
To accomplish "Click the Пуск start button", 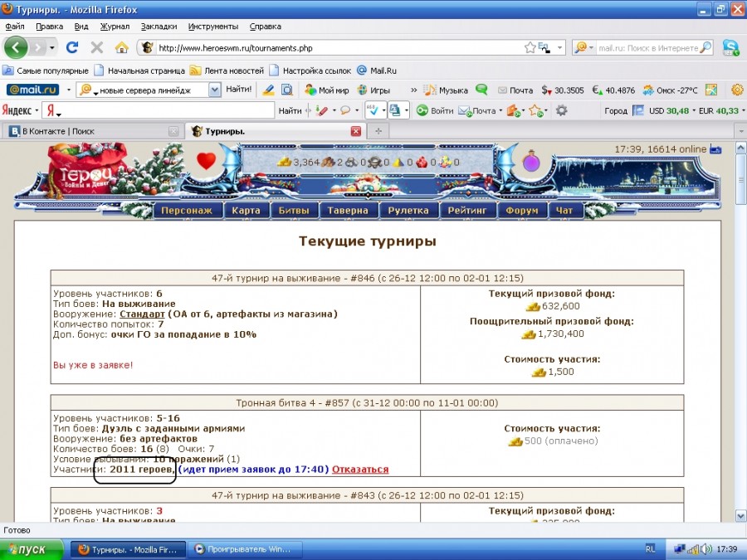I will [x=32, y=549].
